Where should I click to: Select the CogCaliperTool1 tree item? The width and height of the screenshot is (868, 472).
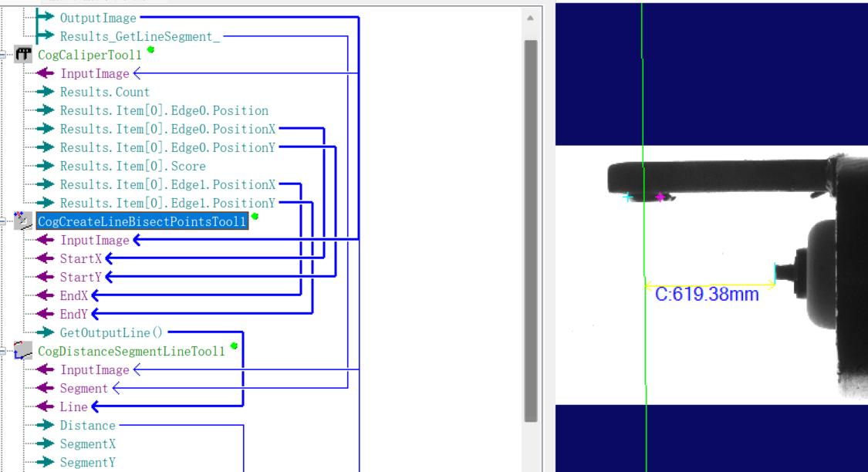pyautogui.click(x=90, y=55)
